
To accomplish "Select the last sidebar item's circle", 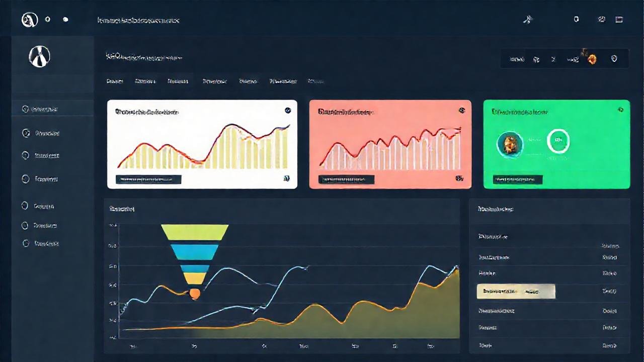I will pyautogui.click(x=26, y=243).
